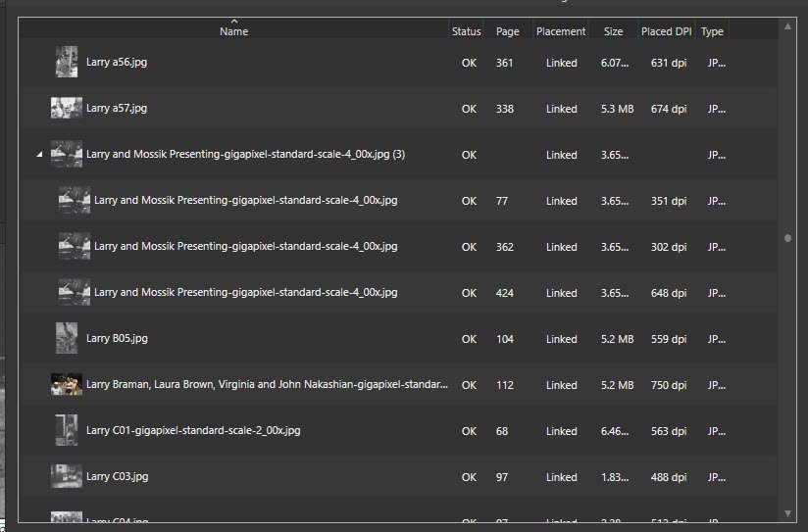
Task: Sort list by Page column
Action: pos(507,31)
